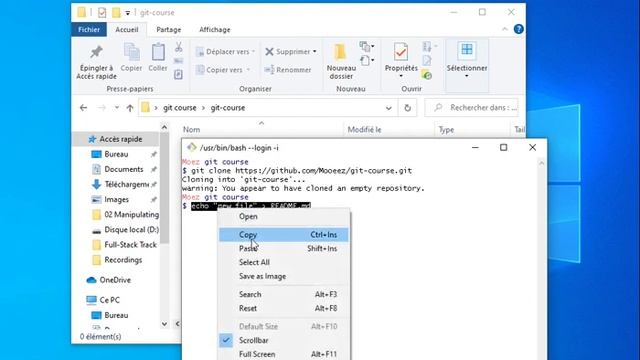Click the Rechercher dans search field
The height and width of the screenshot is (360, 640).
[471, 108]
